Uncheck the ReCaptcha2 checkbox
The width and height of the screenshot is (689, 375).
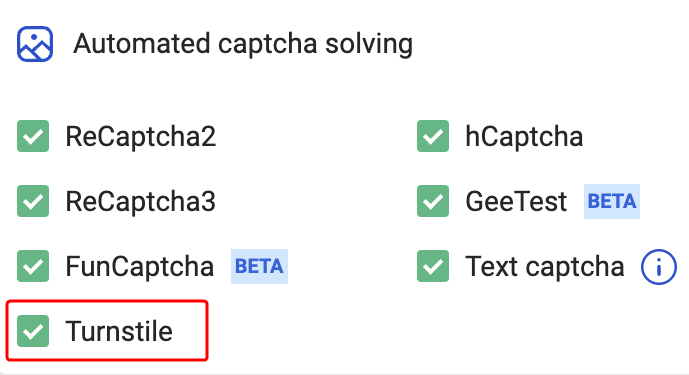[33, 136]
